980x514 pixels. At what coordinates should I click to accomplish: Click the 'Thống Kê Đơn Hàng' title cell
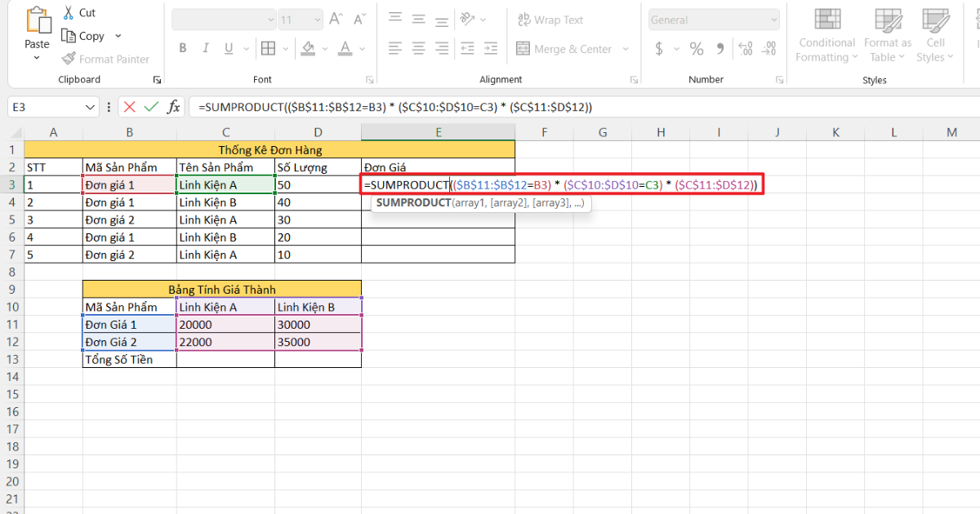pos(269,150)
